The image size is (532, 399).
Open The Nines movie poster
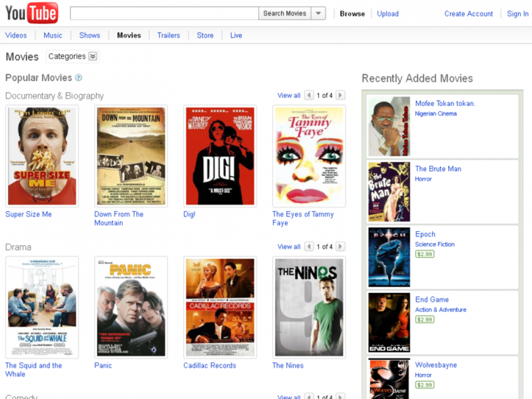pos(309,307)
